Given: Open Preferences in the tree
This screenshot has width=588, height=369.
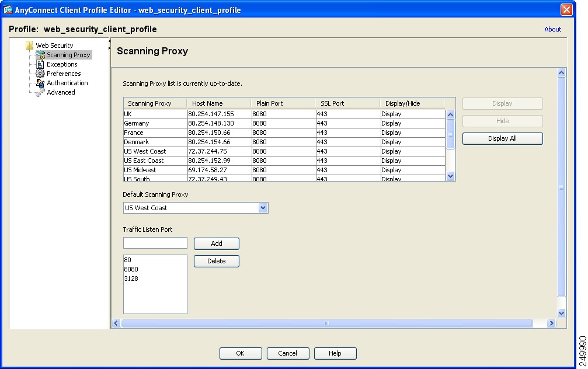Looking at the screenshot, I should (x=64, y=74).
